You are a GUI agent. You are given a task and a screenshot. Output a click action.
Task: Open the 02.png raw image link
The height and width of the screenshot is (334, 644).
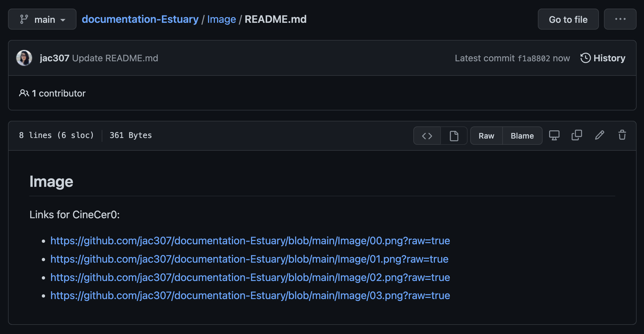(x=250, y=277)
